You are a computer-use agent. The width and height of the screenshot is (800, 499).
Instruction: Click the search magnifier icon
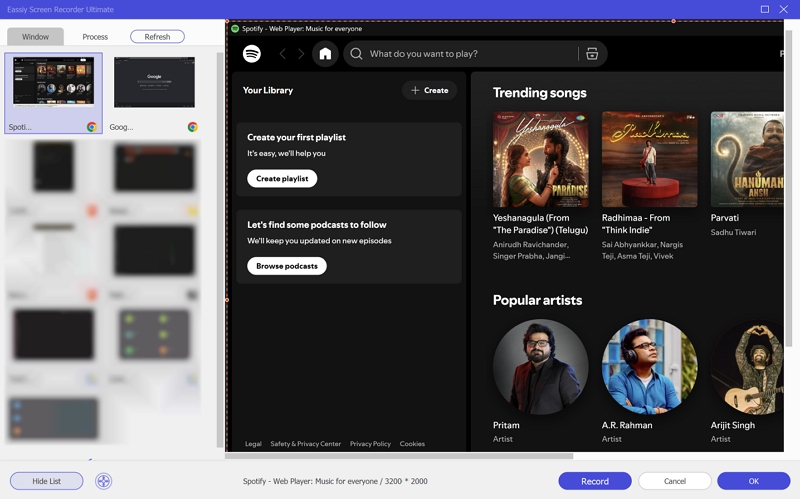(357, 54)
